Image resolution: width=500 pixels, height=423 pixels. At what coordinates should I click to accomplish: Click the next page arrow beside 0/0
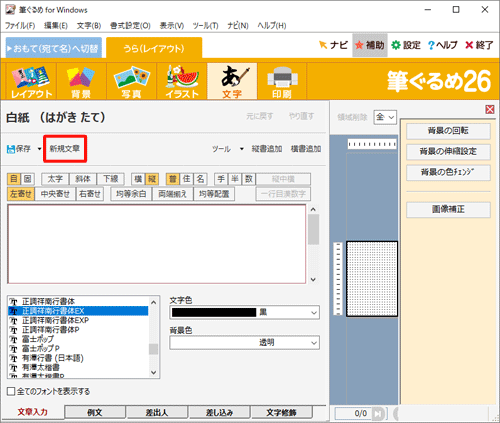378,414
